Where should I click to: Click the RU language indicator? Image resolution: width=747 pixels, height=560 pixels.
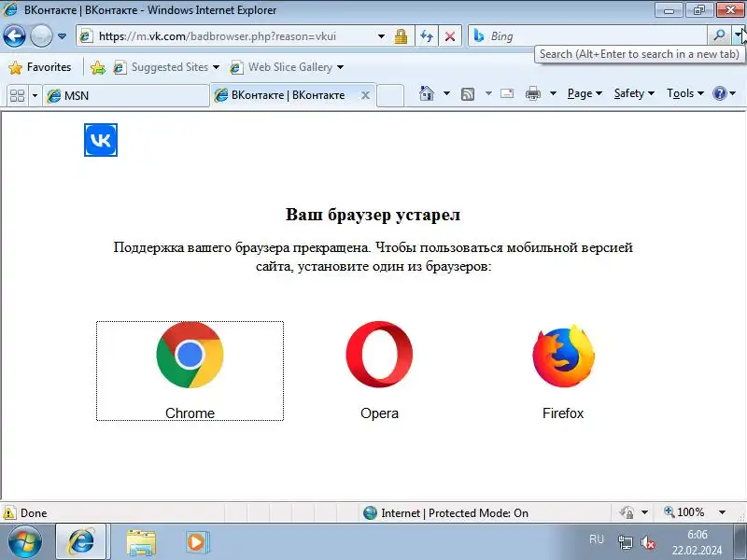[597, 539]
